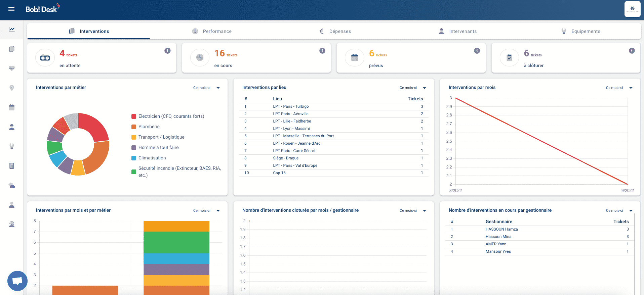The height and width of the screenshot is (295, 644).
Task: Click the red Electricien donut segment
Action: click(x=96, y=125)
